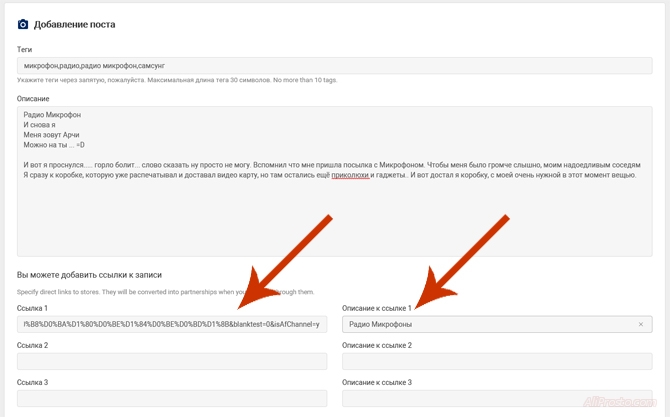Click 'Вы можете добавить ссылки к записи' heading
670x417 pixels.
point(89,275)
